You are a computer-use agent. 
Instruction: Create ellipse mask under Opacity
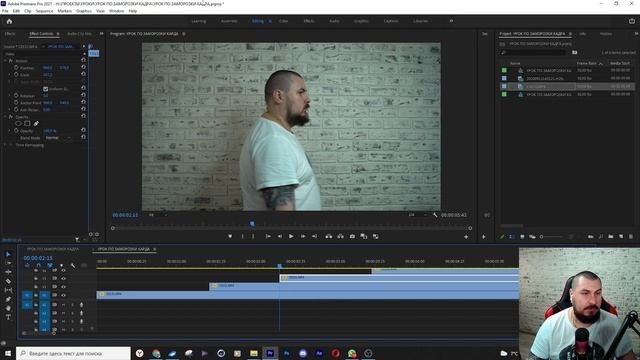pyautogui.click(x=18, y=123)
